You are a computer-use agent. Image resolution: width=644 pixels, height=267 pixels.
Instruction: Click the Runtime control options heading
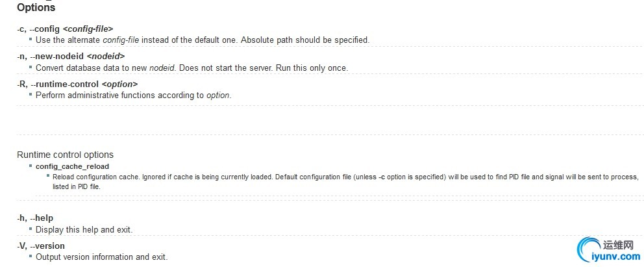tap(65, 155)
